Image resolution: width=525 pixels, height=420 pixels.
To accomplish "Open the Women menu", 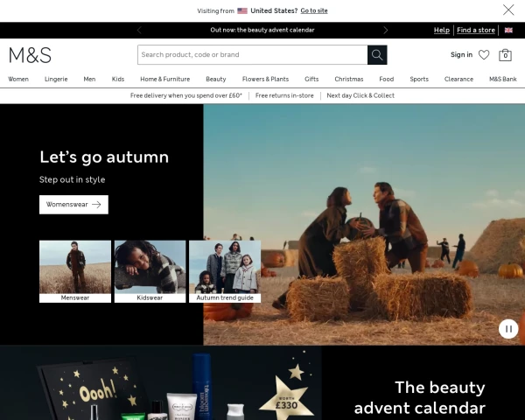I will [18, 80].
